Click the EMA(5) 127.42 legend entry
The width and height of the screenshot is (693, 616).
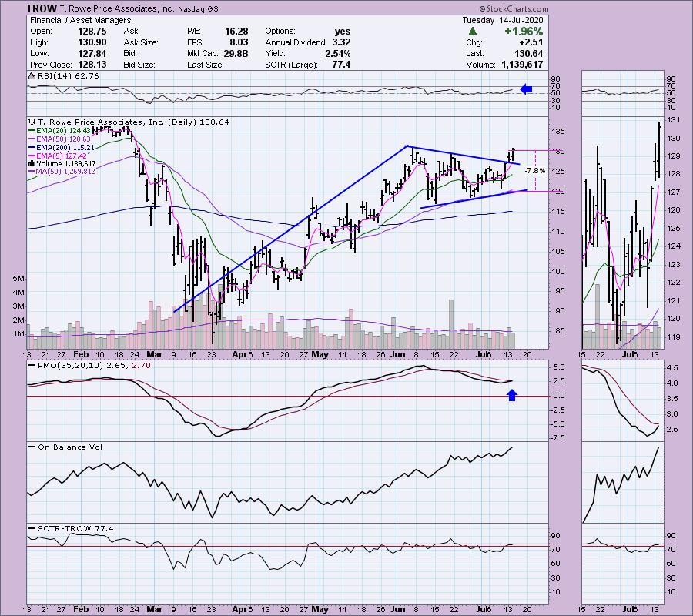[58, 156]
